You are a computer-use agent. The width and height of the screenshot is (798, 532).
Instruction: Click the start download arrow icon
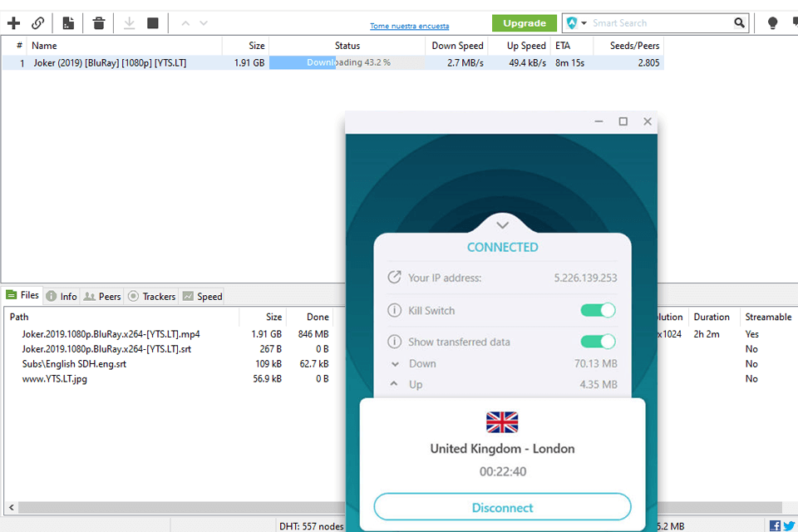(x=130, y=23)
